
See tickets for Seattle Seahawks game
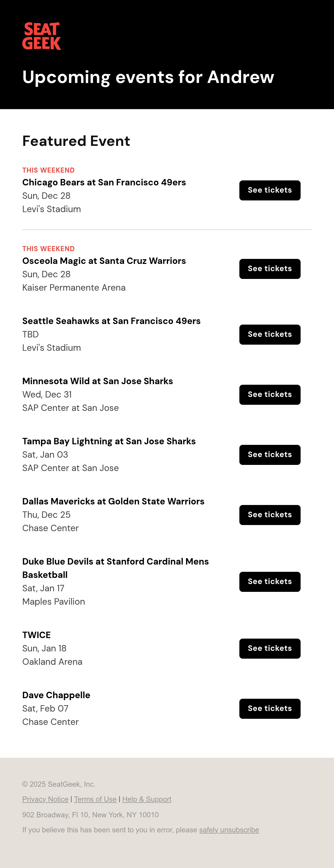[270, 335]
